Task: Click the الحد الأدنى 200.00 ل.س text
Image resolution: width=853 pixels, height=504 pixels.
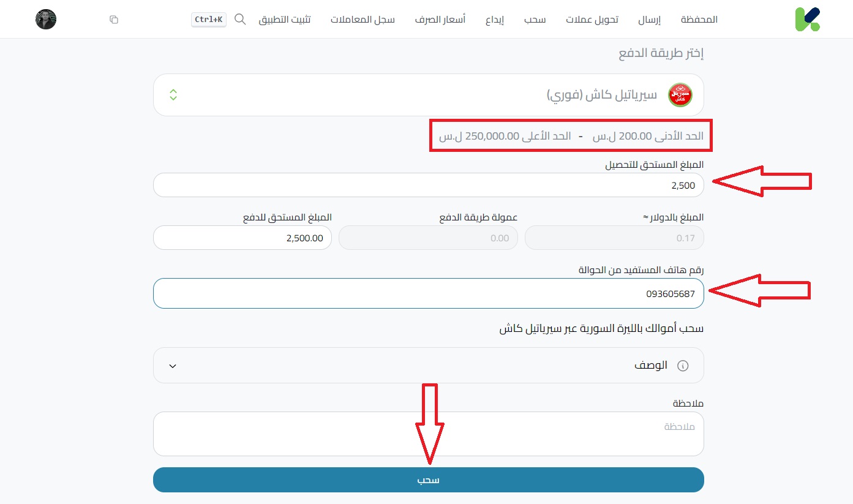Action: point(648,136)
